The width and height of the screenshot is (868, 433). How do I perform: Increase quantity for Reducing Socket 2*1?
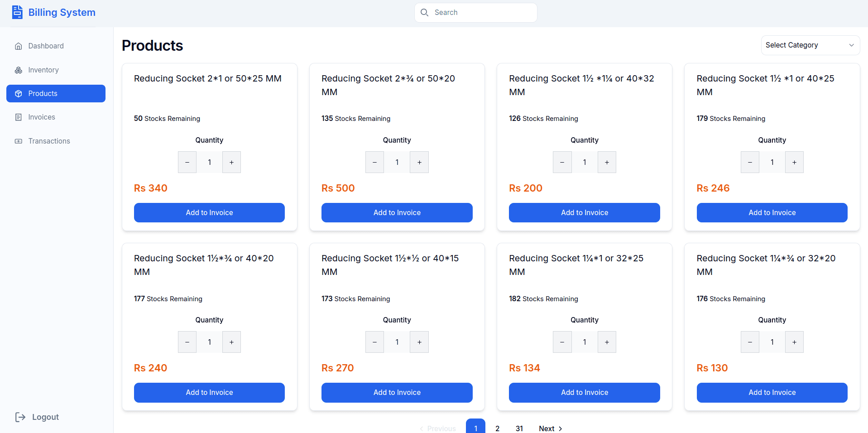pyautogui.click(x=231, y=162)
